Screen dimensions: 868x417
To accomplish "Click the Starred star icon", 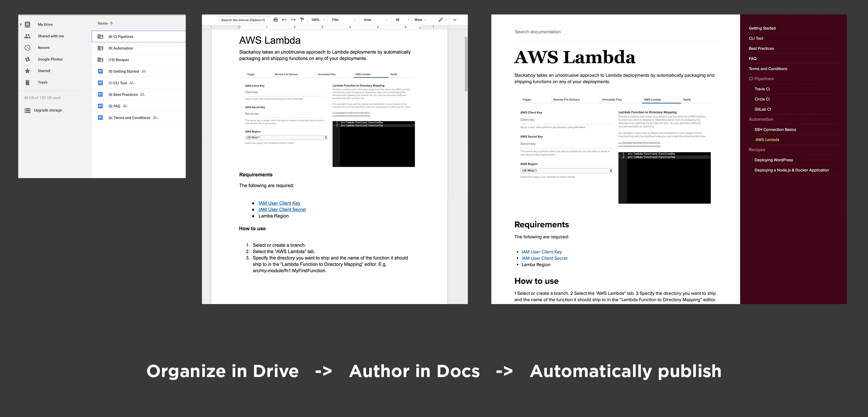I will [x=27, y=71].
